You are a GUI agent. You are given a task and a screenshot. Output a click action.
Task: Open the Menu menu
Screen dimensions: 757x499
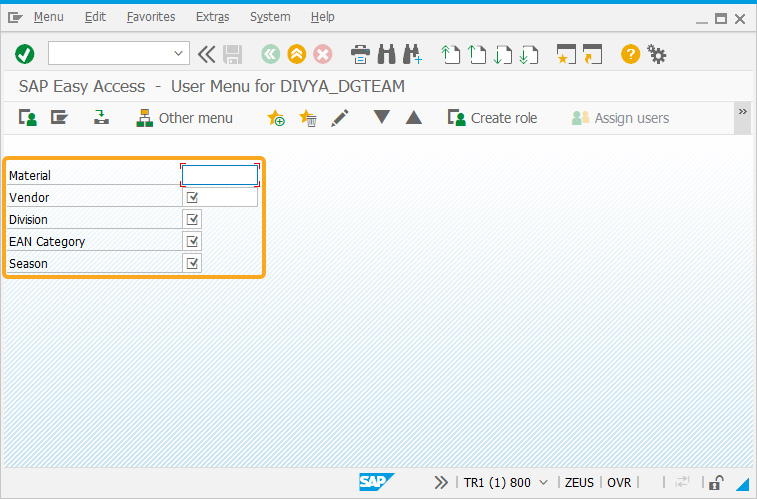(x=48, y=17)
